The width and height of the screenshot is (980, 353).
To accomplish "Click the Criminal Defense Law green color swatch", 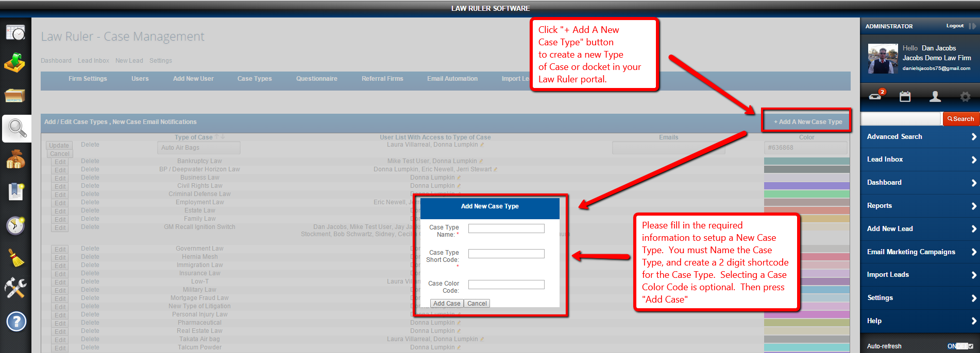I will click(806, 194).
